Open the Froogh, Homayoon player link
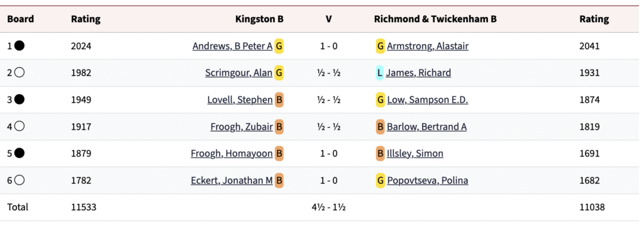Viewport: 644px width, 231px height. 231,154
